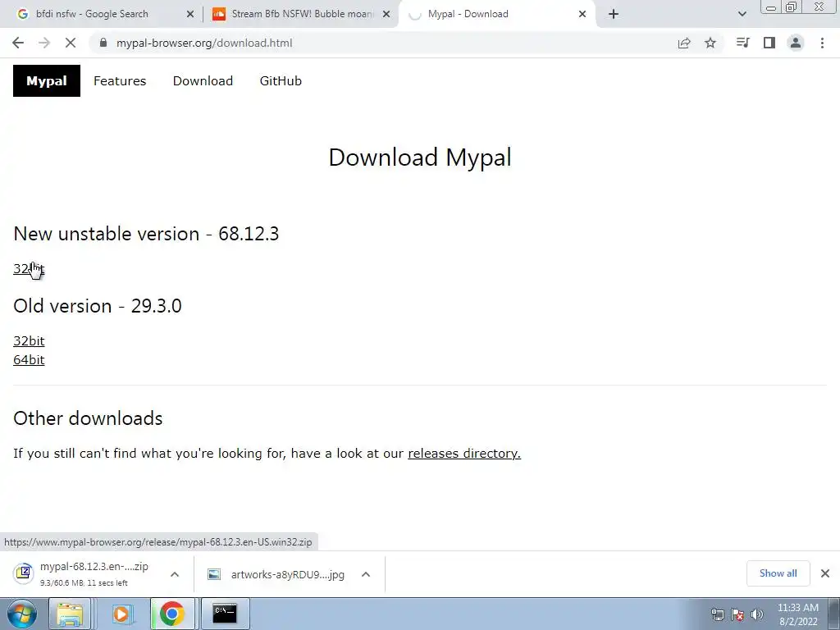Open the taskbar clock showing 11:33 AM
Viewport: 840px width, 630px height.
pos(797,614)
